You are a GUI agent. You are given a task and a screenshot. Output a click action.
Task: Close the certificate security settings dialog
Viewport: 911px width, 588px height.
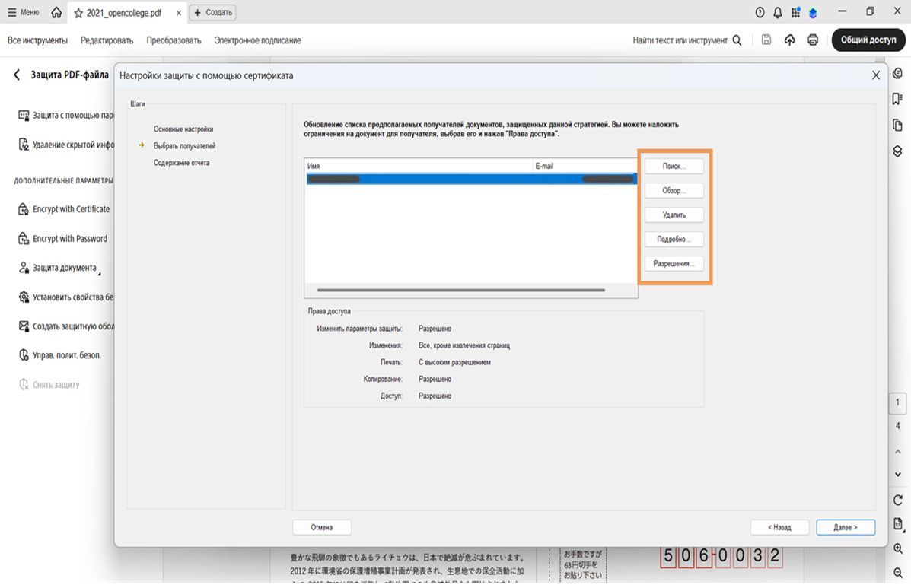pos(875,75)
